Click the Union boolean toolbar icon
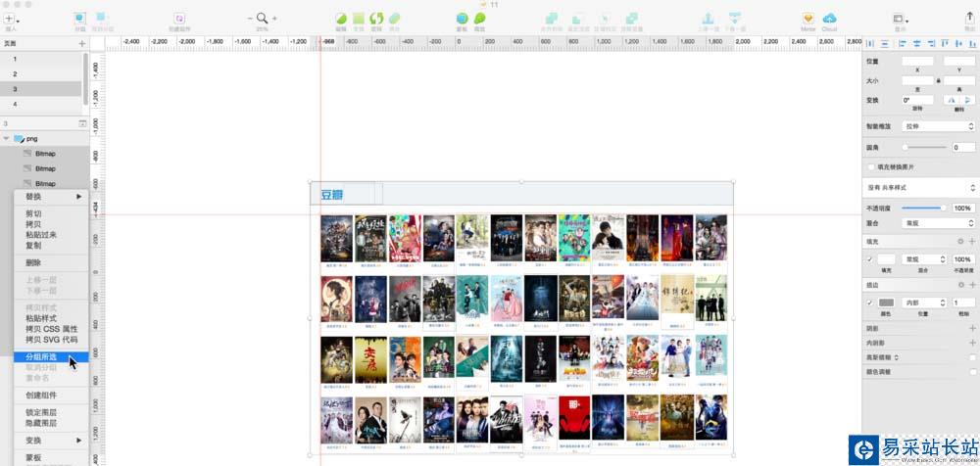This screenshot has height=466, width=980. (x=551, y=19)
